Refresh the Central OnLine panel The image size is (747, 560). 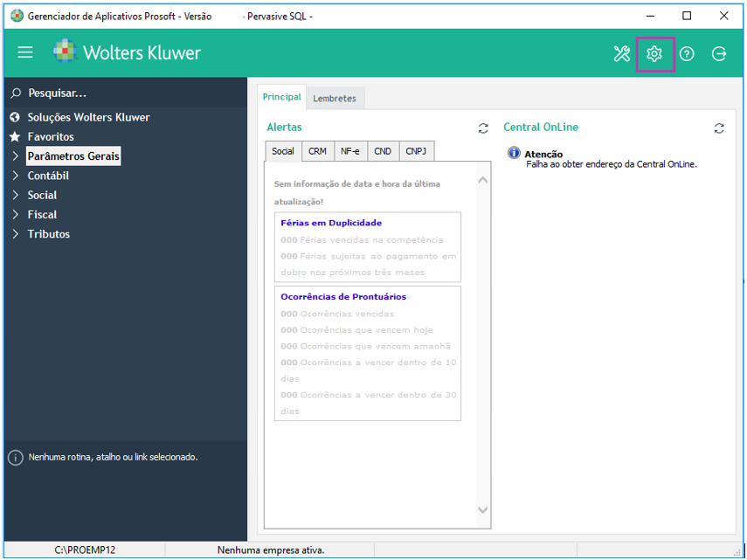719,128
